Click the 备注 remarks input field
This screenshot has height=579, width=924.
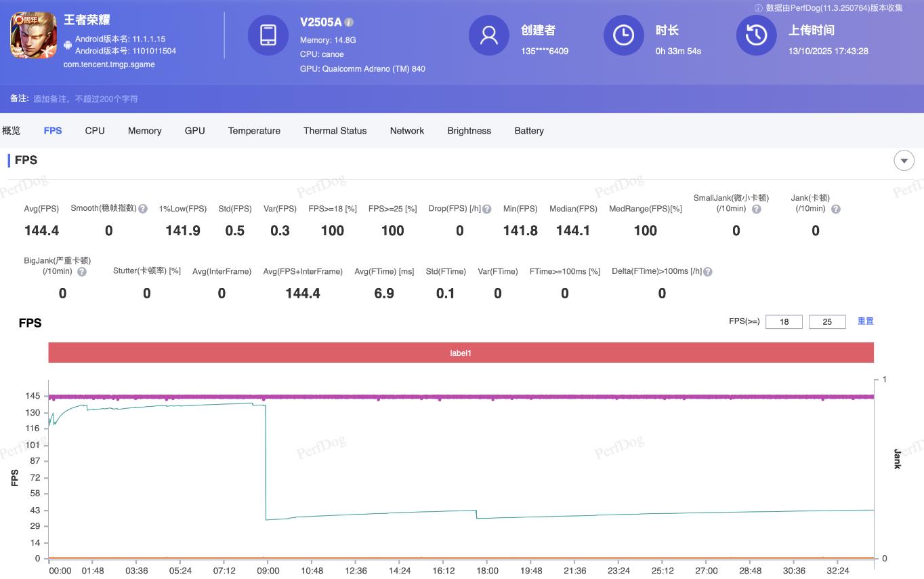tap(85, 99)
